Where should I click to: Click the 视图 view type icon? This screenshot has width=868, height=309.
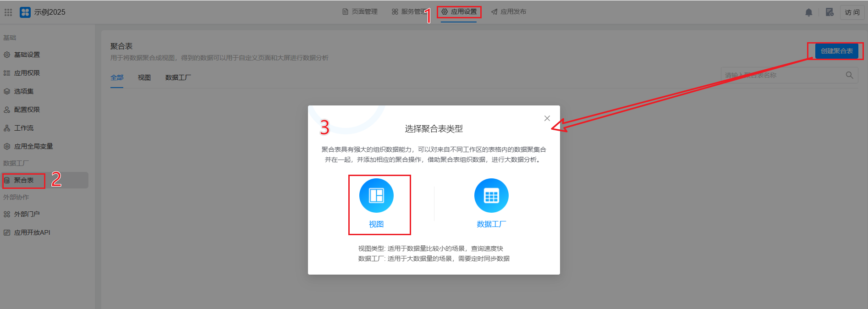click(x=376, y=196)
